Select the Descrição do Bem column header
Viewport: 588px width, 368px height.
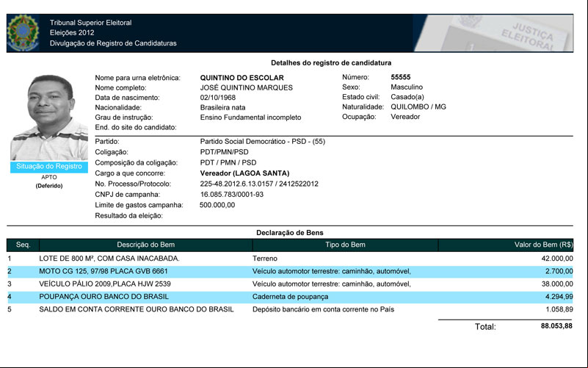point(145,245)
